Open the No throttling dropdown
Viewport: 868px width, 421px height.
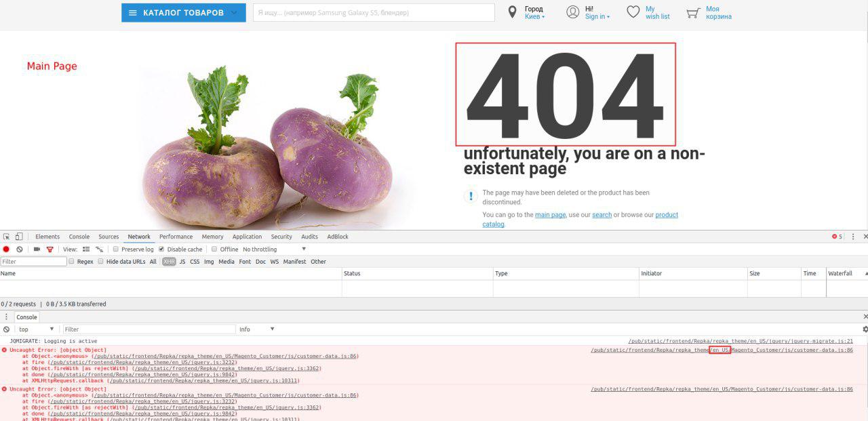coord(274,249)
